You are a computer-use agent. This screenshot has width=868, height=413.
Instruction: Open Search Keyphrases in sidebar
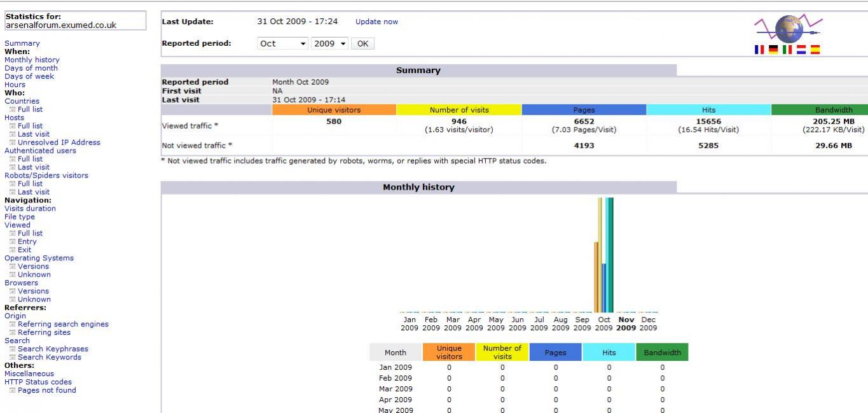(x=53, y=349)
